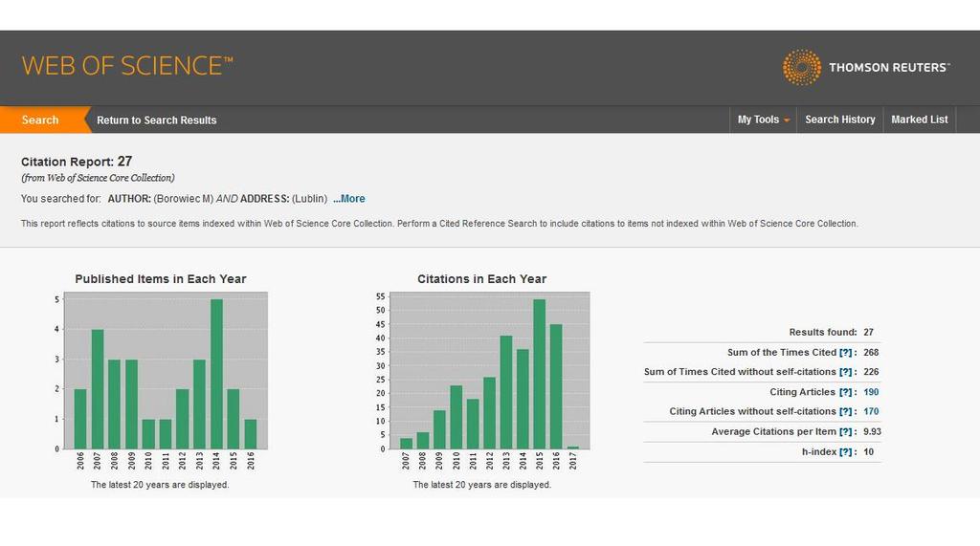Image resolution: width=980 pixels, height=546 pixels.
Task: Click the Citations in Each Year title
Action: click(x=482, y=279)
